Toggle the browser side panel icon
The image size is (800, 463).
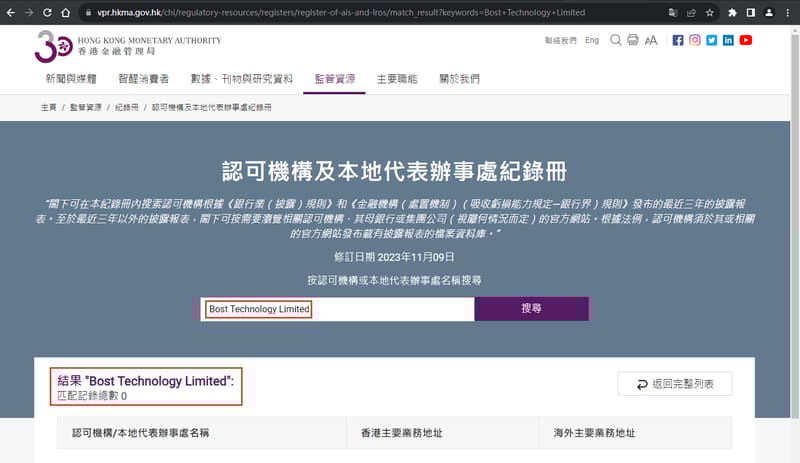(751, 13)
